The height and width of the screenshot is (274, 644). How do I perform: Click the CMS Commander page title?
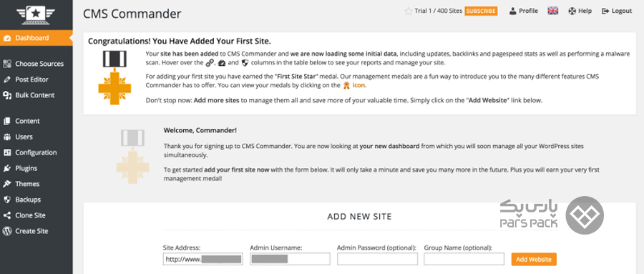(132, 14)
